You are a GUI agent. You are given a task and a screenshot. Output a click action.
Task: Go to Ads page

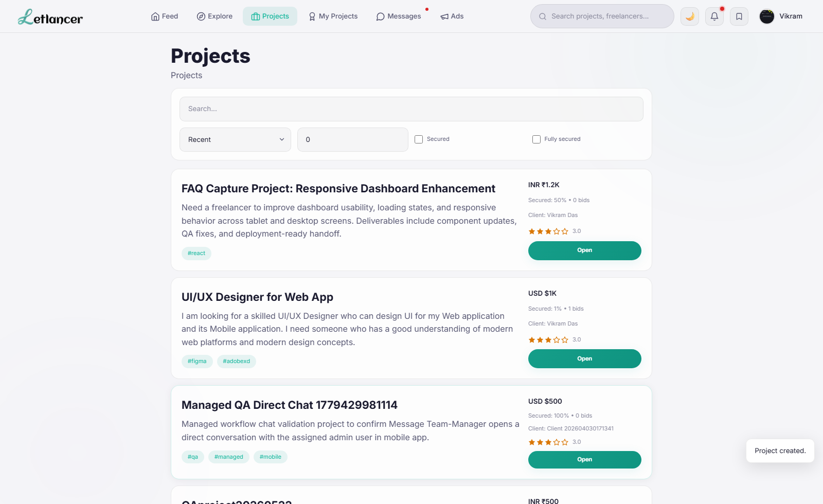452,16
